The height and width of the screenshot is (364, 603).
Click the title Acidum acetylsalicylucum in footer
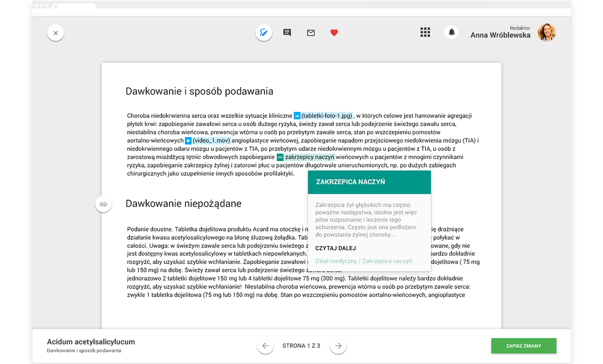click(x=91, y=342)
